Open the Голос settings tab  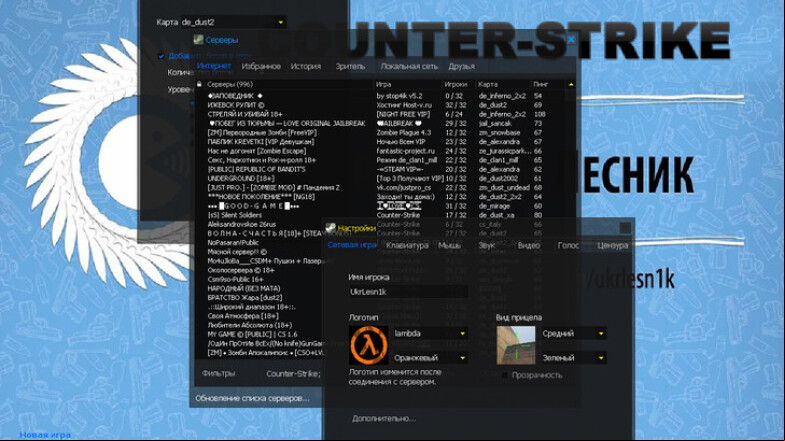coord(568,245)
